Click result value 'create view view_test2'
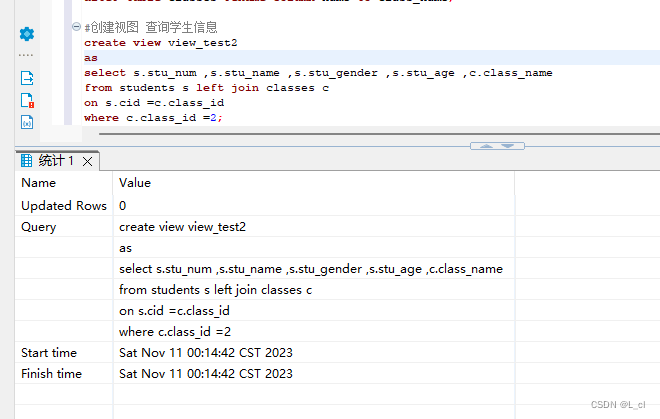This screenshot has width=660, height=419. [314, 227]
